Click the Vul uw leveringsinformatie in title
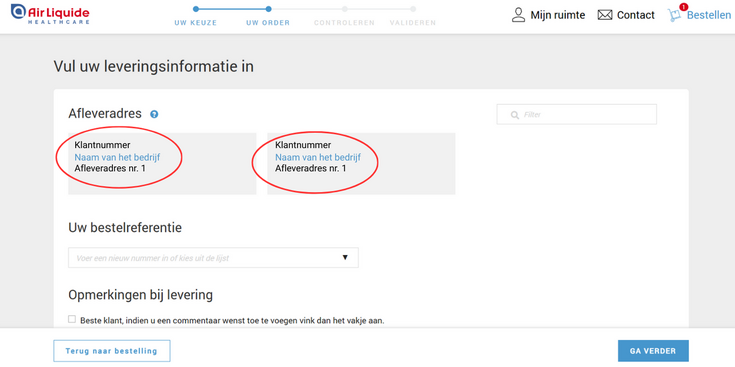 pyautogui.click(x=154, y=67)
